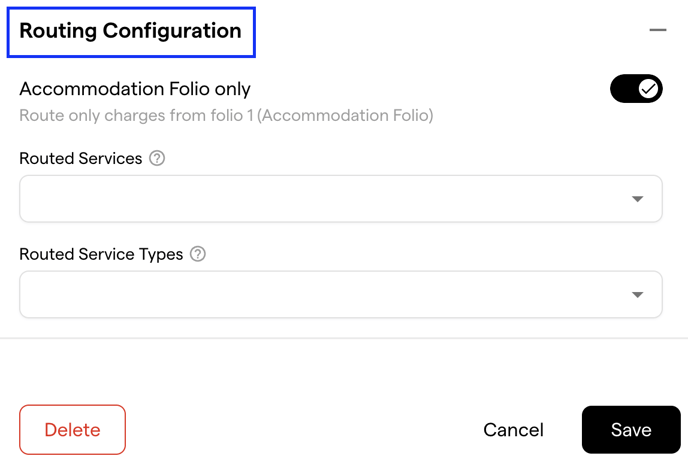Delete this routing rule

pos(72,430)
